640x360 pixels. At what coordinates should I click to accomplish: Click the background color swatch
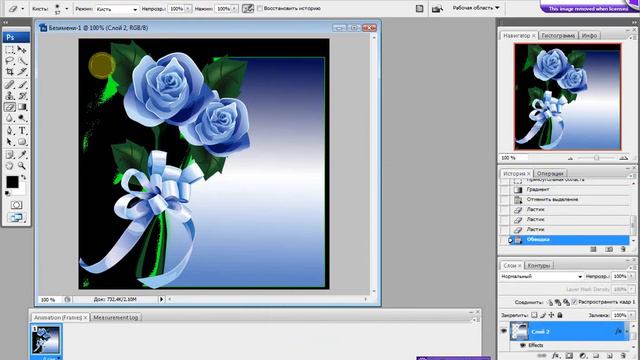[21, 190]
